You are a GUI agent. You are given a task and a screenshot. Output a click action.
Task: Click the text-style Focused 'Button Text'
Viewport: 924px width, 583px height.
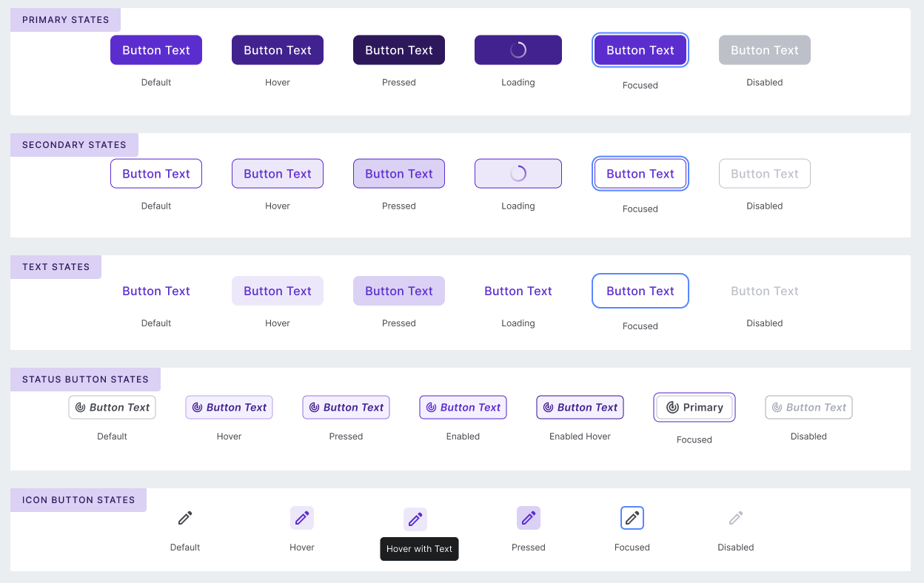pyautogui.click(x=640, y=291)
